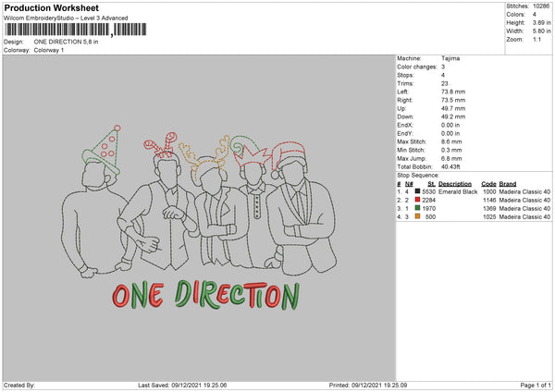Click the 'EndY:' label

[405, 134]
